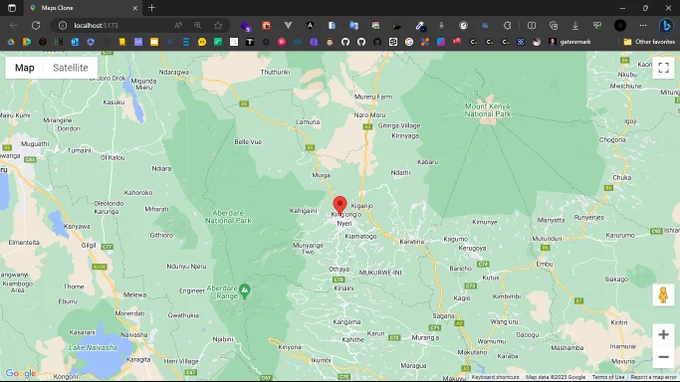Toggle fullscreen map view
680x382 pixels.
click(x=663, y=68)
